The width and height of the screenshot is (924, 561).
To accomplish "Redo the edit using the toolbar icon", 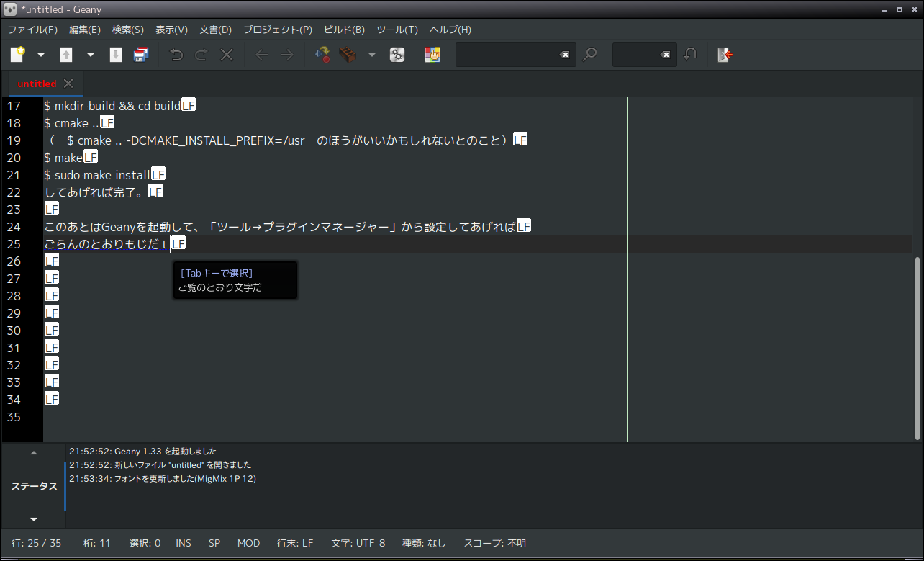I will [x=201, y=55].
